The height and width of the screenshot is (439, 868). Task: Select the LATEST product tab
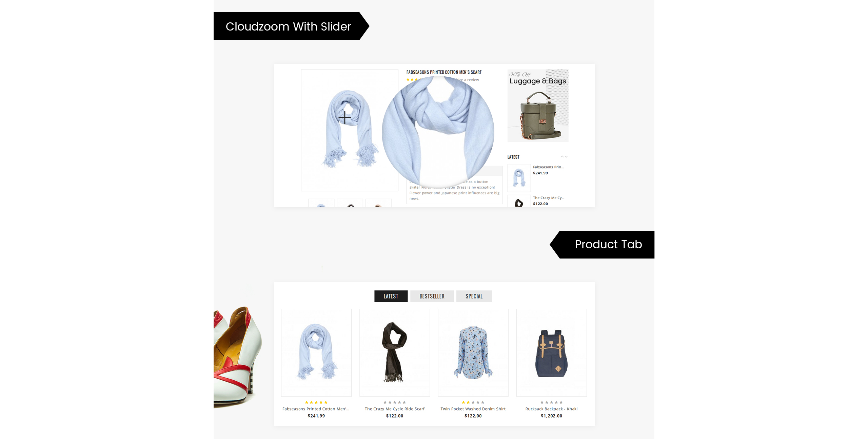391,296
